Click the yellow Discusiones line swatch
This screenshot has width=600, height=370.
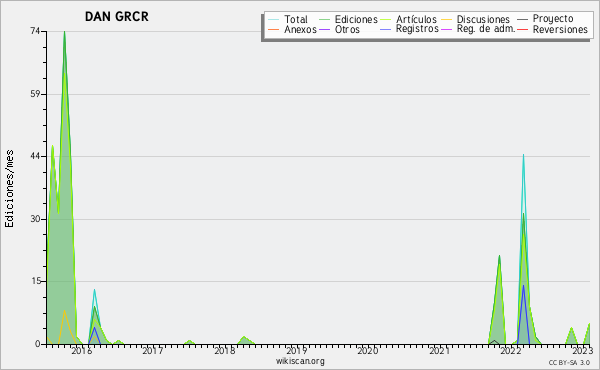(x=446, y=20)
